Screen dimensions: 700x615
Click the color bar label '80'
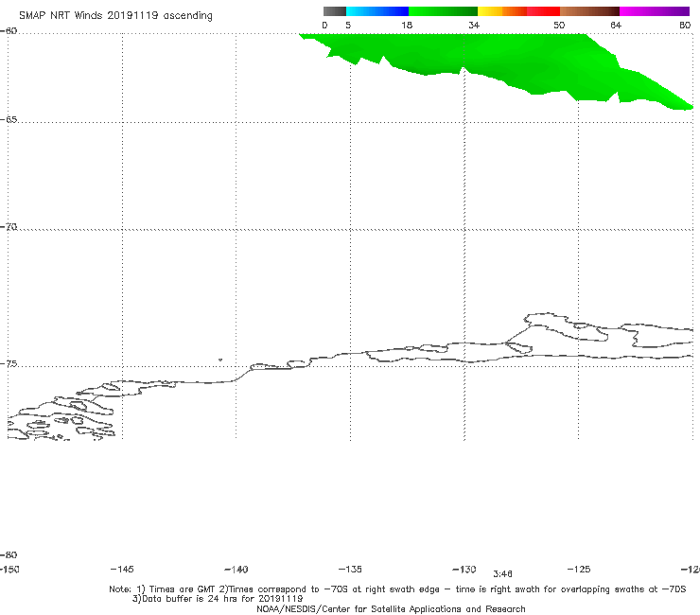point(685,25)
